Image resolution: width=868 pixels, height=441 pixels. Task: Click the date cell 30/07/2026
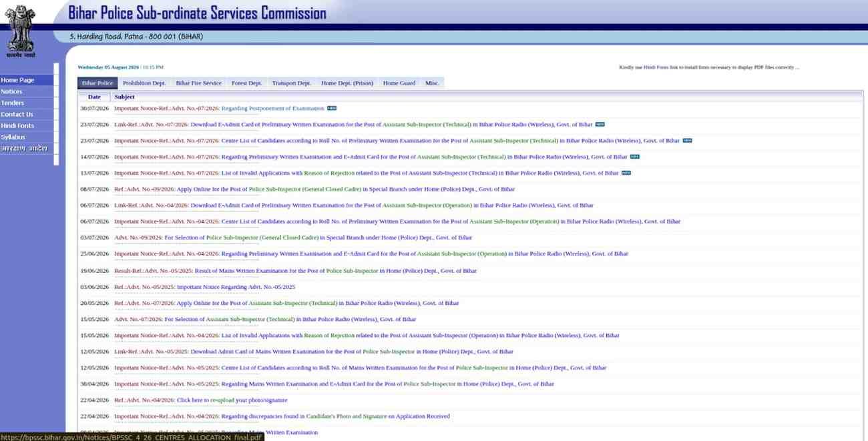click(x=94, y=108)
